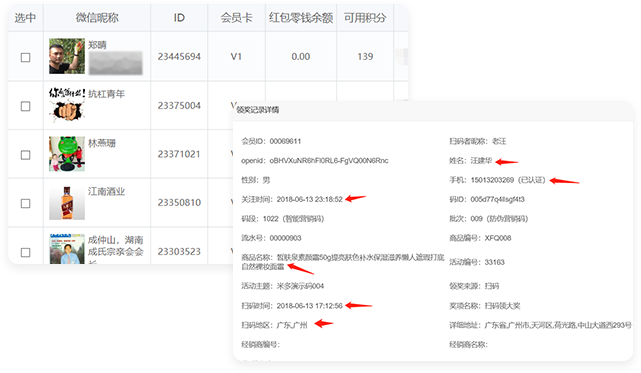Image resolution: width=641 pixels, height=373 pixels.
Task: Click the 领奖记录详情 dialog title
Action: coord(258,110)
